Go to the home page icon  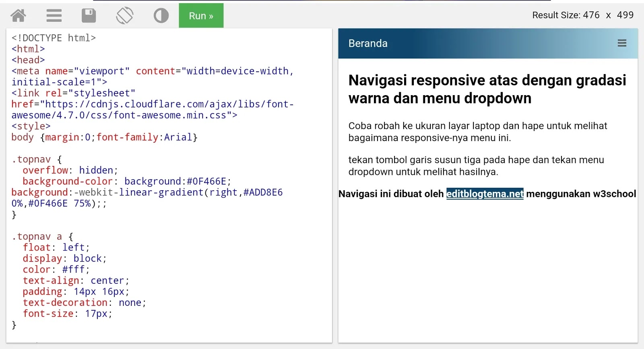click(x=18, y=16)
